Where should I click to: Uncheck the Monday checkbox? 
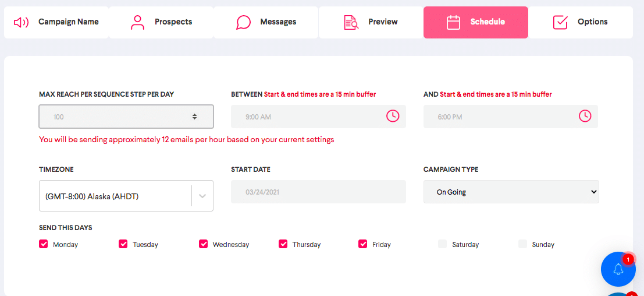[44, 244]
